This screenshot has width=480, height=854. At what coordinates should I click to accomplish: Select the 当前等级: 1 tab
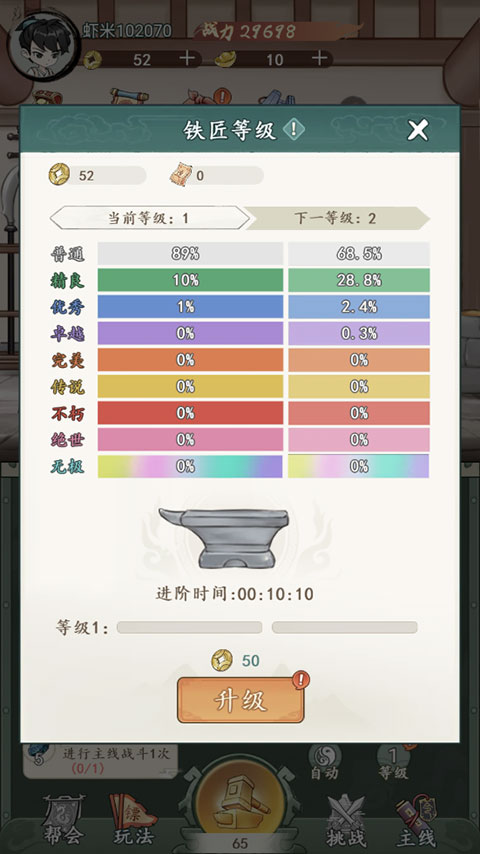click(x=149, y=218)
